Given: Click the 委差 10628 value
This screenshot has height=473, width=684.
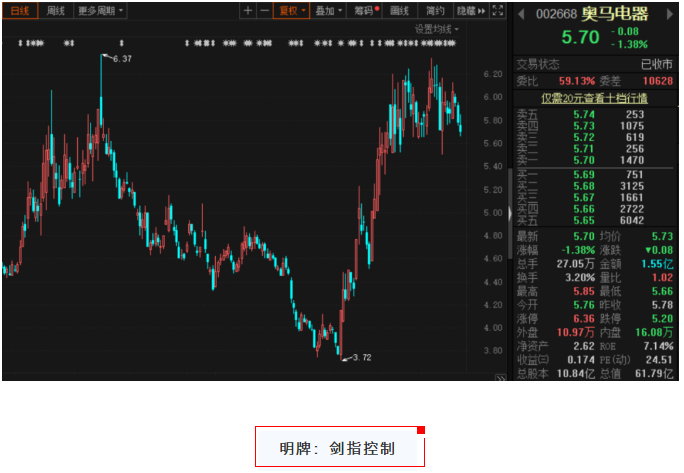Looking at the screenshot, I should point(658,81).
